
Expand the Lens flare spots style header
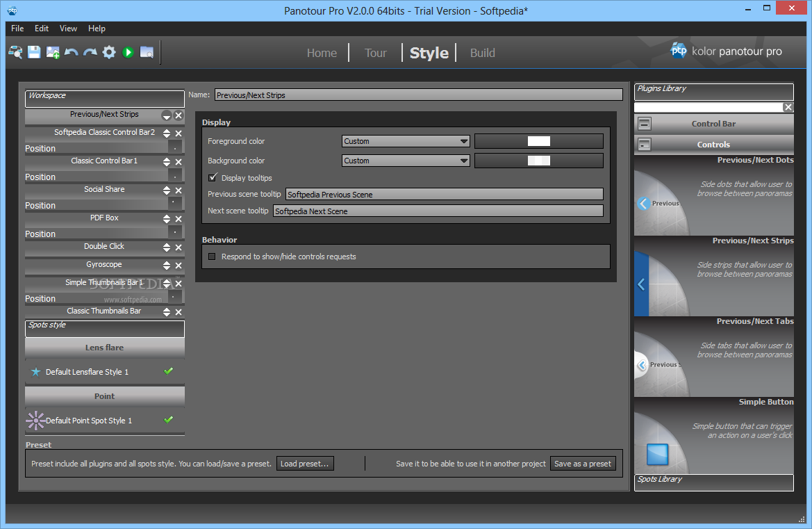pos(105,348)
